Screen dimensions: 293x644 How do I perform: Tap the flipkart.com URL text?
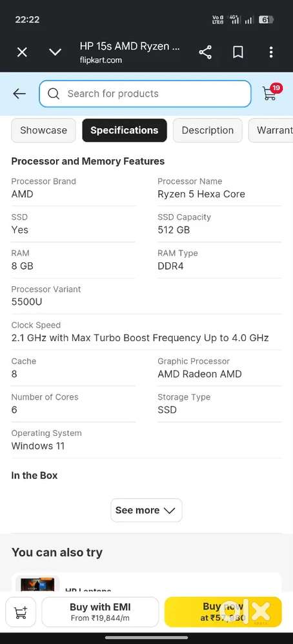[101, 60]
